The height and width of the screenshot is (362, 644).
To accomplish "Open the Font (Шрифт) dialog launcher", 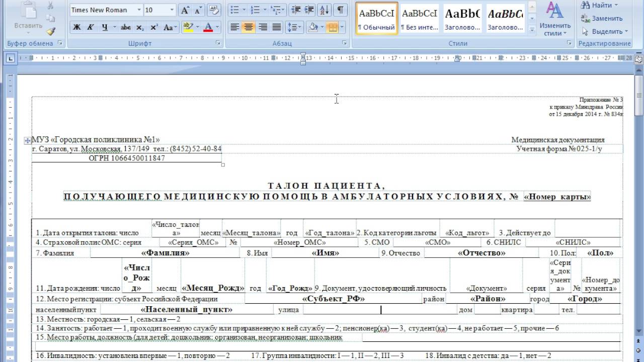I will [x=218, y=43].
